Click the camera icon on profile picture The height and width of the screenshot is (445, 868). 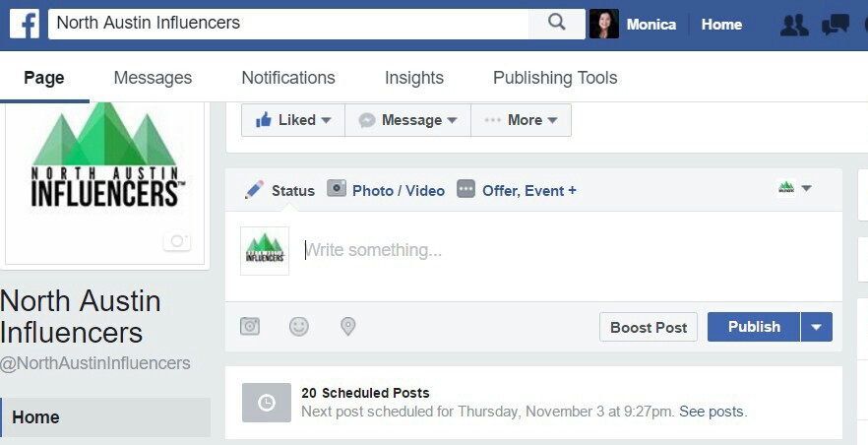177,241
